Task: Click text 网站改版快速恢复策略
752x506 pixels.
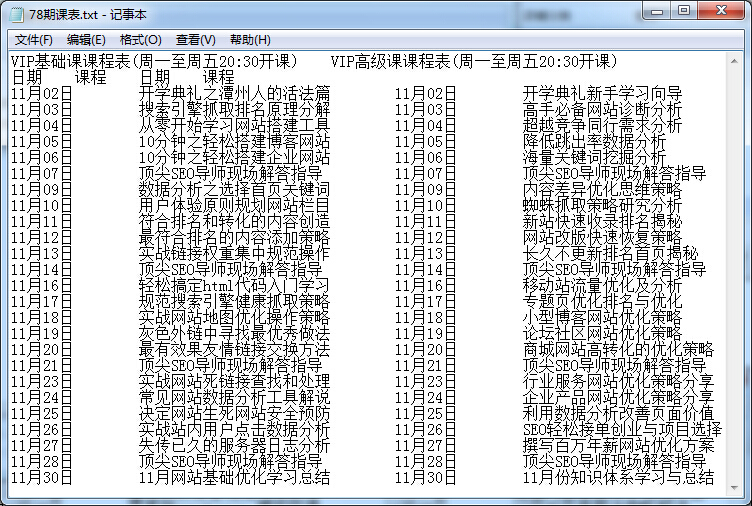Action: 602,237
